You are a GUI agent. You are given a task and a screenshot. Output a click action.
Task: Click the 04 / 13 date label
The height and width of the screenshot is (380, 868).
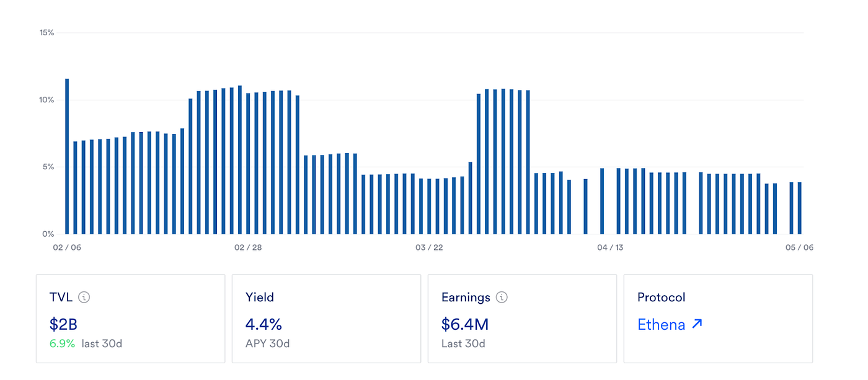610,247
